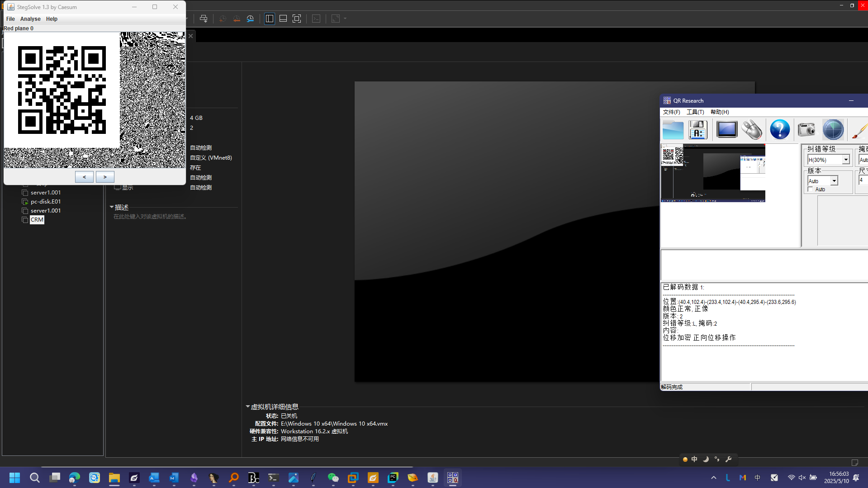
Task: Click the VMware description text field placeholder
Action: coord(150,217)
